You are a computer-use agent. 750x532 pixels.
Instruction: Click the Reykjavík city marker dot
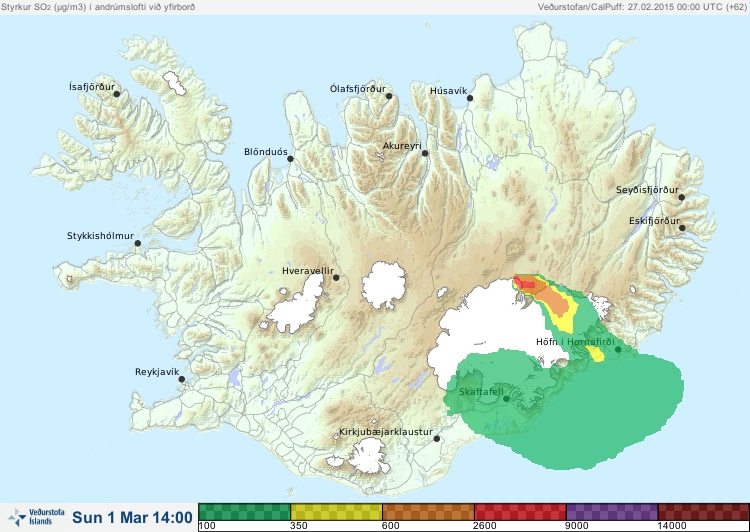(182, 379)
